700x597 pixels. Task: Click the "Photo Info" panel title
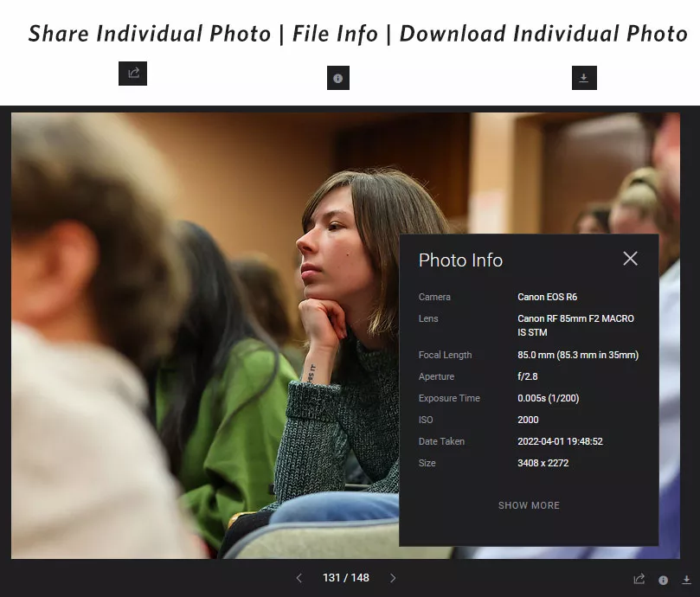point(460,260)
